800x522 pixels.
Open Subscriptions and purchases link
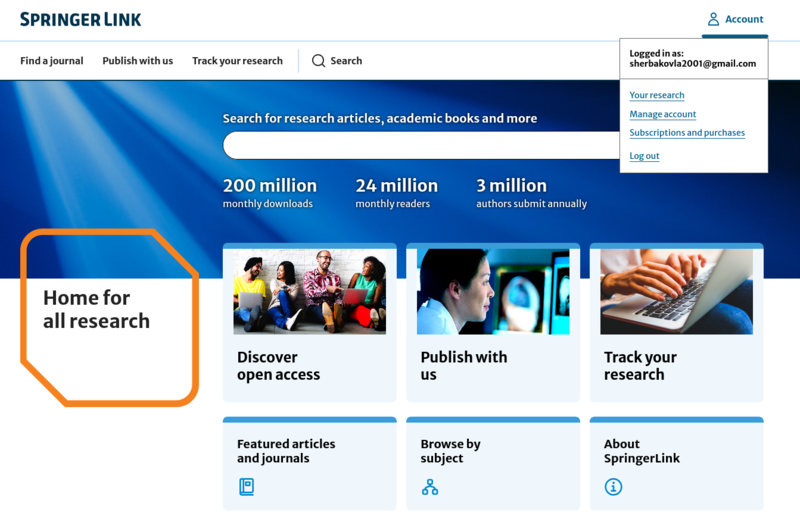(x=687, y=133)
